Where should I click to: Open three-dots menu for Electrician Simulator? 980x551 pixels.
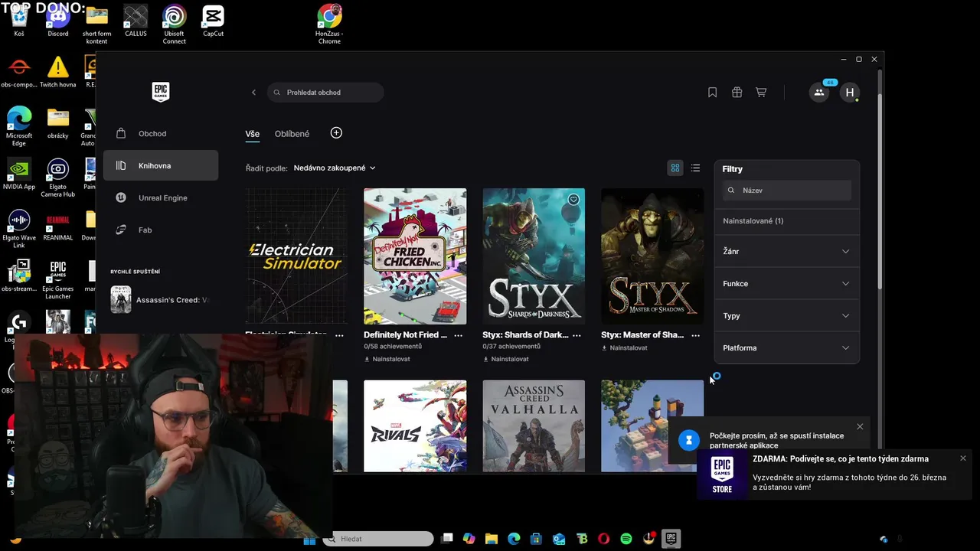[x=339, y=335]
